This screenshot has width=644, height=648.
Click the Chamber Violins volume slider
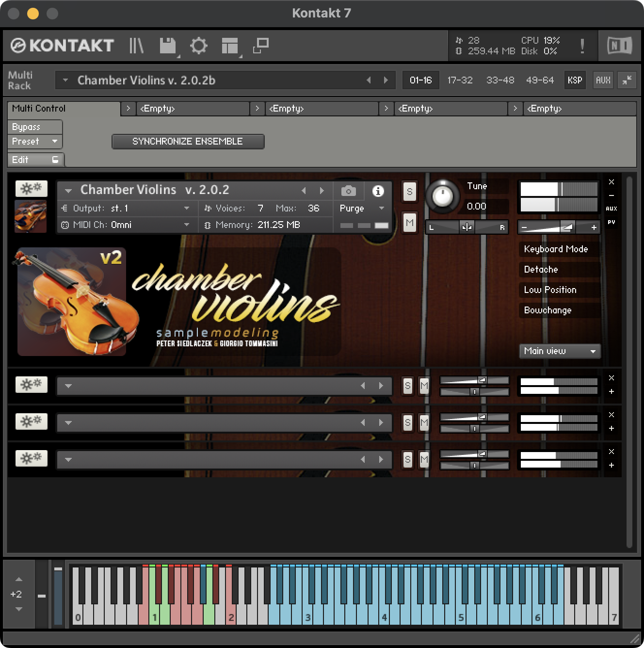point(559,227)
